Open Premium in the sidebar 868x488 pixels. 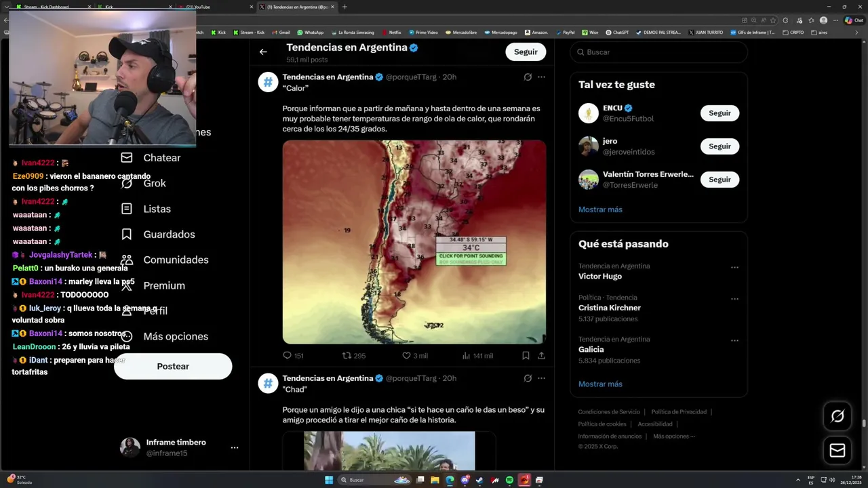[x=153, y=285]
